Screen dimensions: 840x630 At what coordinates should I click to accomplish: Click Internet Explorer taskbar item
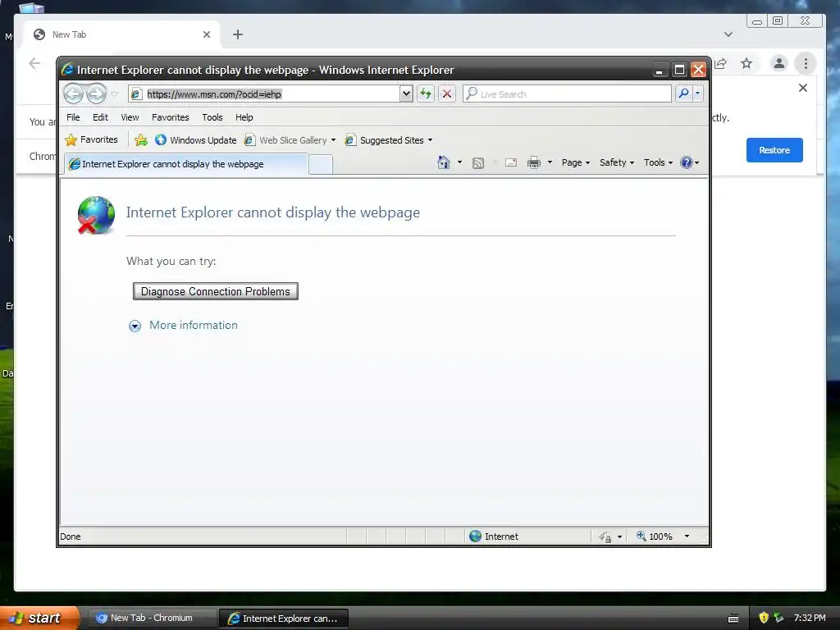[284, 619]
